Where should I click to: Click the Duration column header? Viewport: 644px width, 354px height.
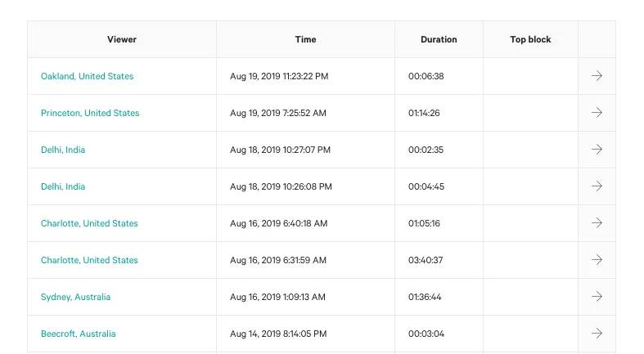pyautogui.click(x=439, y=39)
